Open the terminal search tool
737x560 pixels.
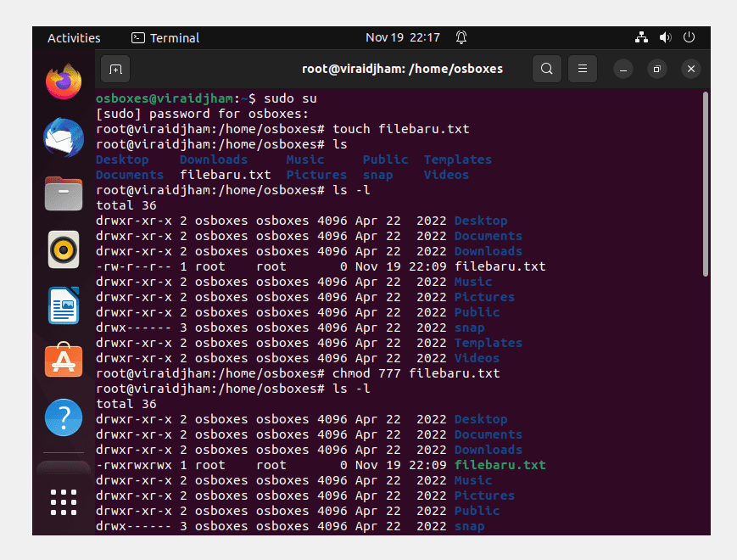click(547, 69)
